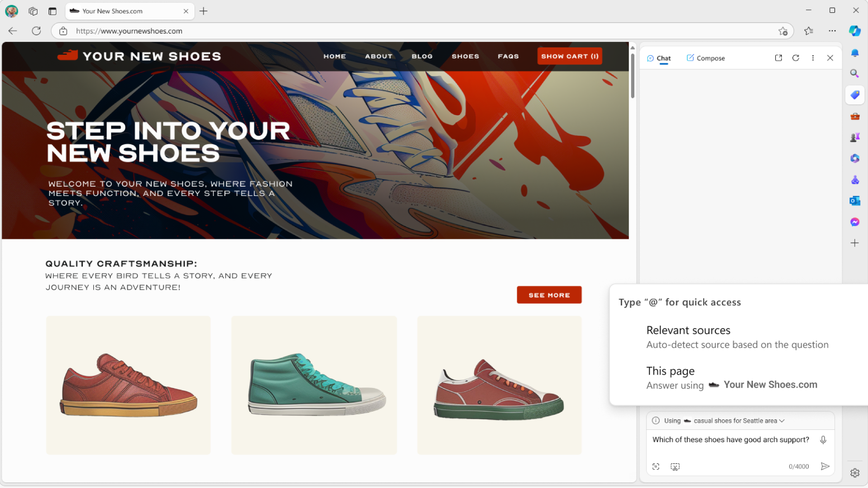Click the microphone icon in chat input
This screenshot has width=868, height=488.
click(823, 440)
